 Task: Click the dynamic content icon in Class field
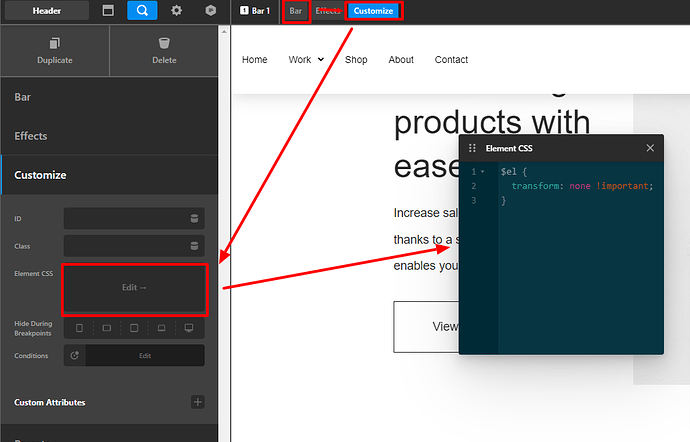point(194,246)
